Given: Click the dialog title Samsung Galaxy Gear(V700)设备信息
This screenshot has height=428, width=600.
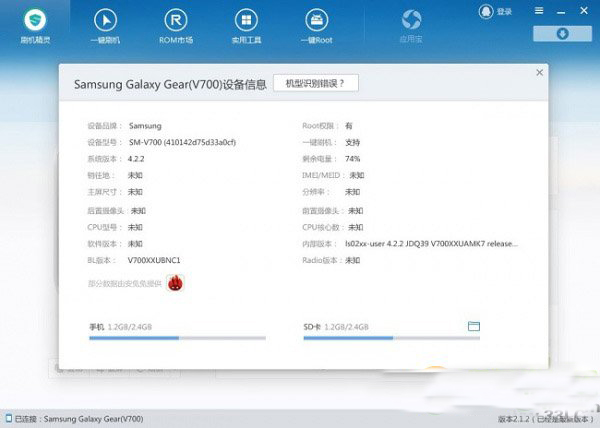Looking at the screenshot, I should coord(170,84).
